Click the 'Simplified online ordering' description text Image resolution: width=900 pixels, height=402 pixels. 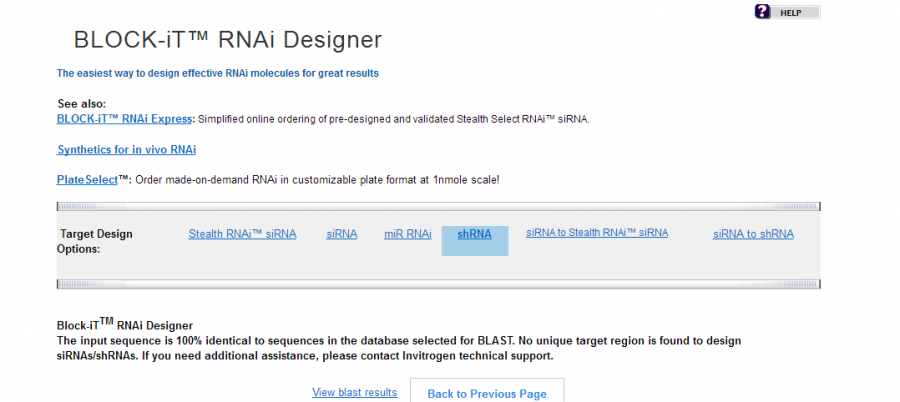tap(394, 119)
